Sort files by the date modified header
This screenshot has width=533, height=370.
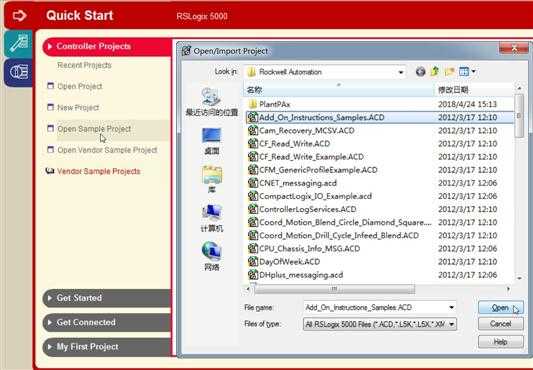(x=474, y=90)
